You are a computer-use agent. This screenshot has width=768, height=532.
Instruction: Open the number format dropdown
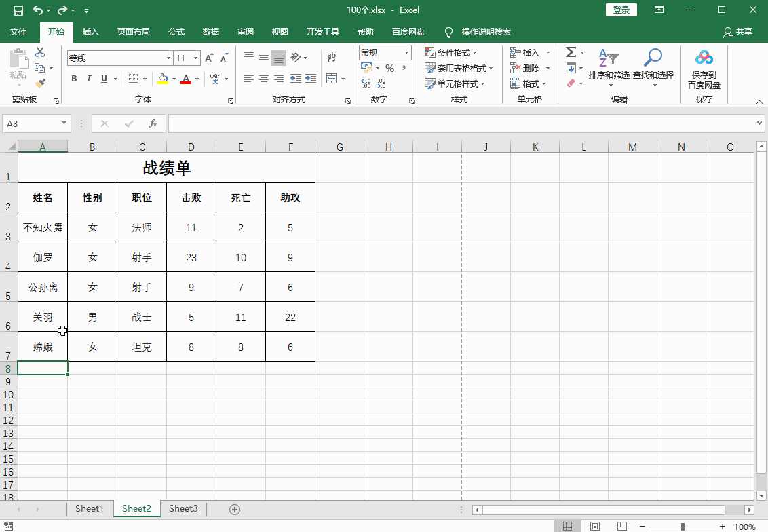click(406, 52)
